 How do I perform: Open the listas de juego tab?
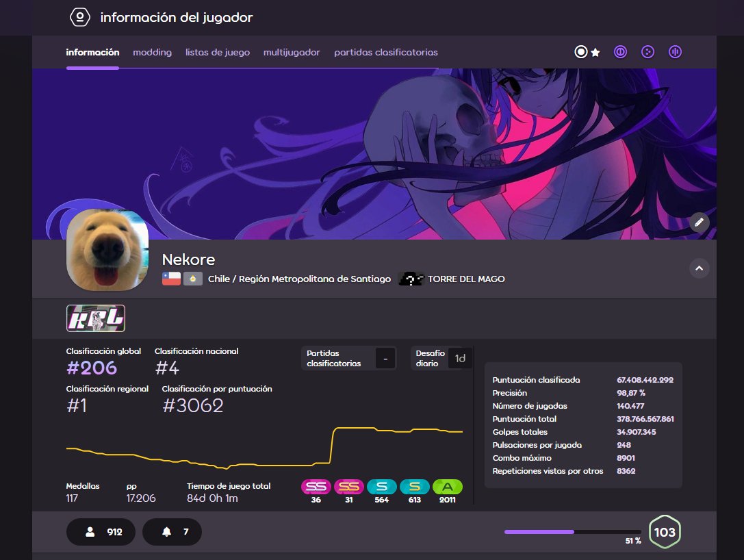pos(218,52)
